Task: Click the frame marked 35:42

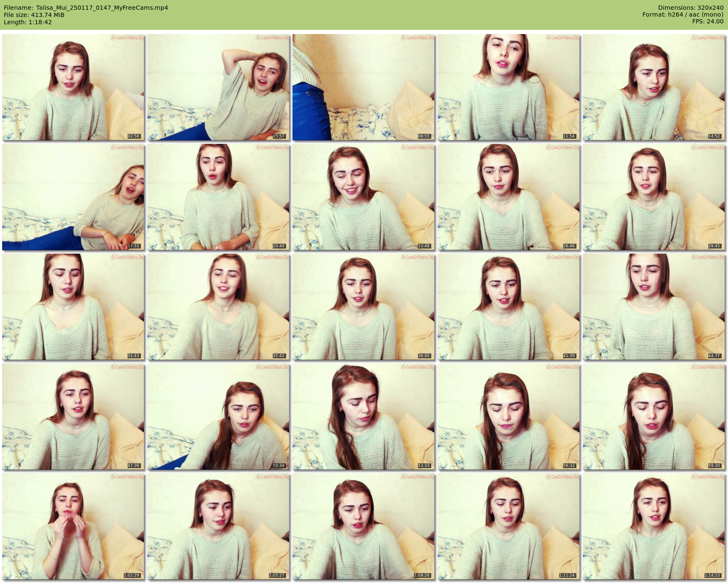Action: (x=218, y=307)
